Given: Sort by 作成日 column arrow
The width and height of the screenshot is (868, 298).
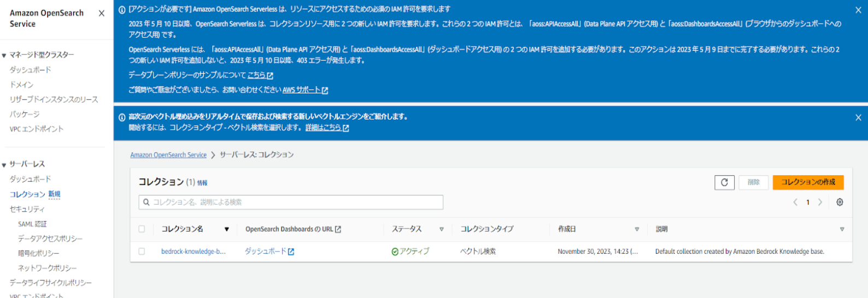Looking at the screenshot, I should 637,229.
